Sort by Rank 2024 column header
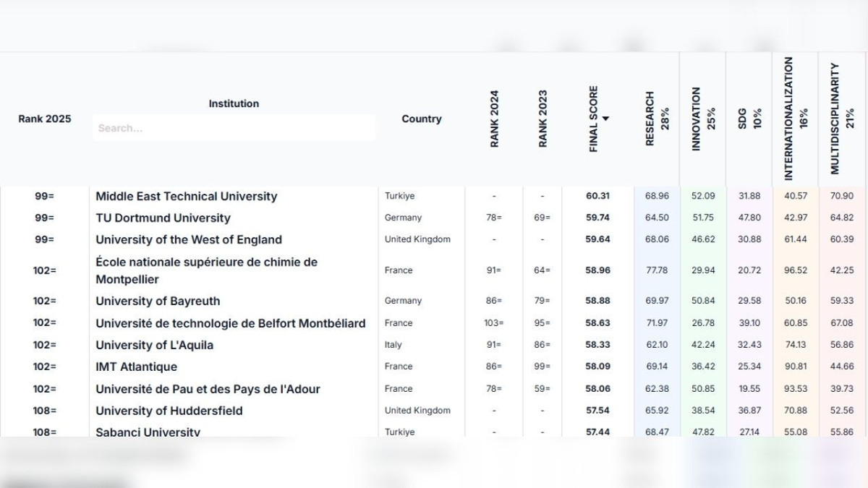 (x=495, y=119)
